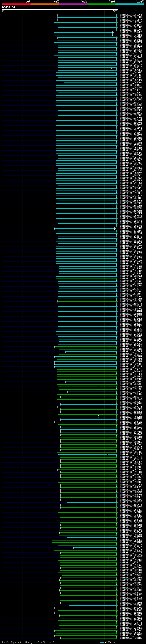Image resolution: width=146 pixels, height=644 pixels.
Task: Select the cyan alignment bar for B4ZF48
Action: (x=95, y=547)
